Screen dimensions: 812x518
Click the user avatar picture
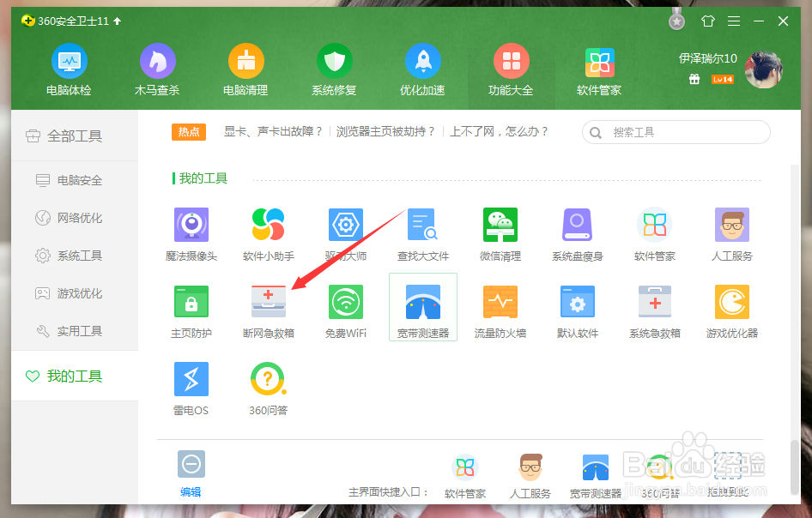click(x=764, y=69)
